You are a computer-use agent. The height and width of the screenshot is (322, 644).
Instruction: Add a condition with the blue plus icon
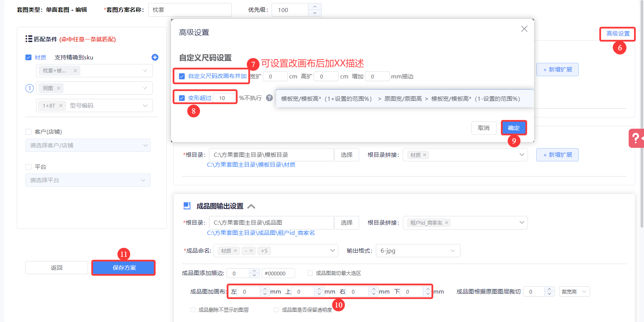coord(155,57)
